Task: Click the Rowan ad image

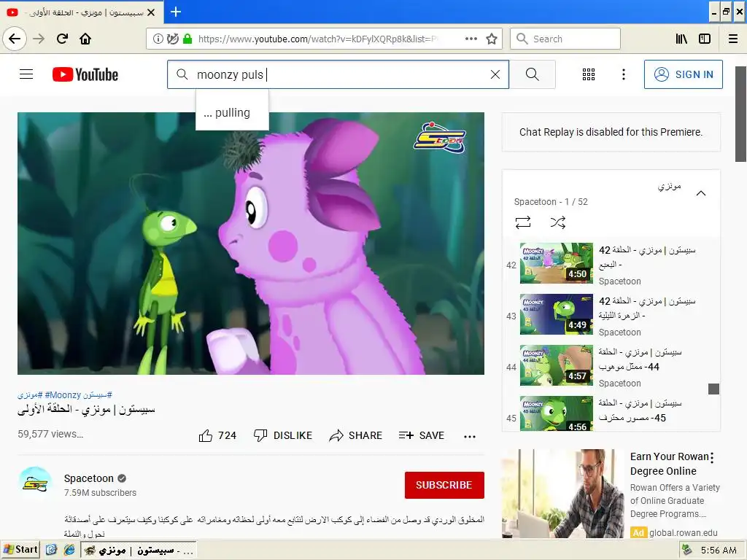Action: point(562,494)
